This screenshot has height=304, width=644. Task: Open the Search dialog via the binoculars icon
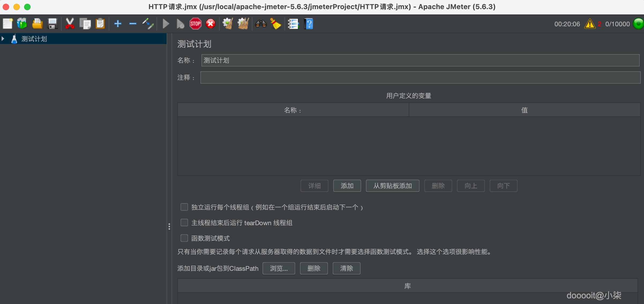(x=260, y=24)
